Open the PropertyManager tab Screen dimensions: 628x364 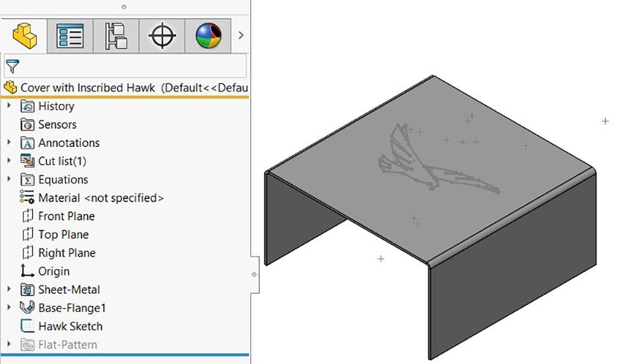69,36
